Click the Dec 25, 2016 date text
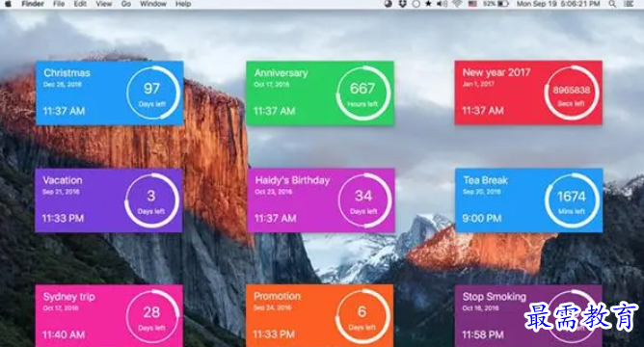Screen dimensions: 644x347 [x=63, y=84]
